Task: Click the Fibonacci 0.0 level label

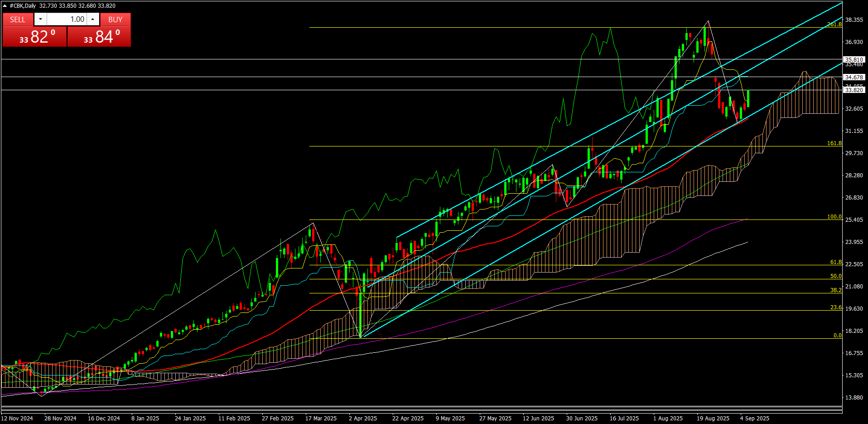Action: point(837,336)
